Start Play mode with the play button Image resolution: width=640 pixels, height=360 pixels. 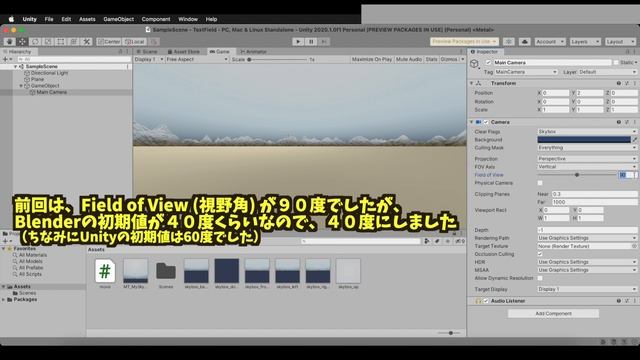pos(298,42)
